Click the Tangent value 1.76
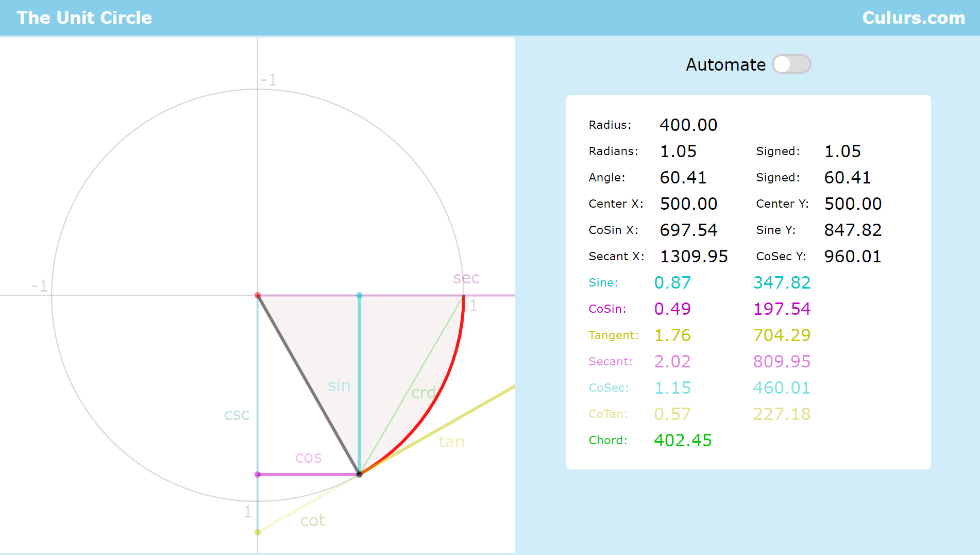The height and width of the screenshot is (555, 980). point(672,335)
